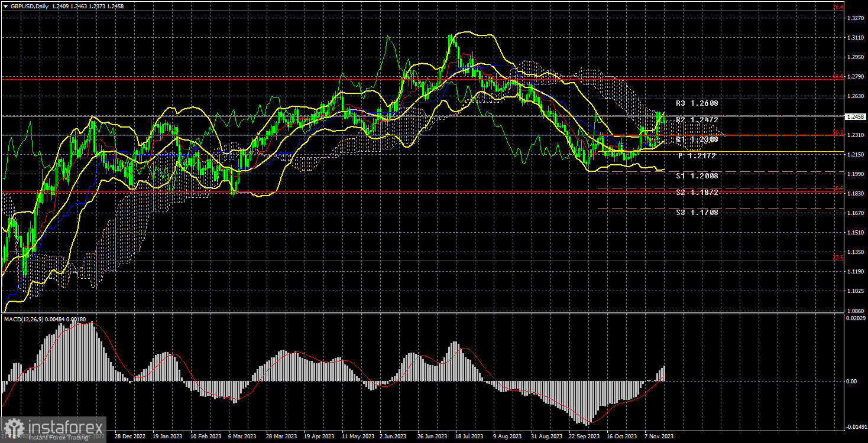
Task: Click the 1.2950 price axis value
Action: pyautogui.click(x=856, y=57)
